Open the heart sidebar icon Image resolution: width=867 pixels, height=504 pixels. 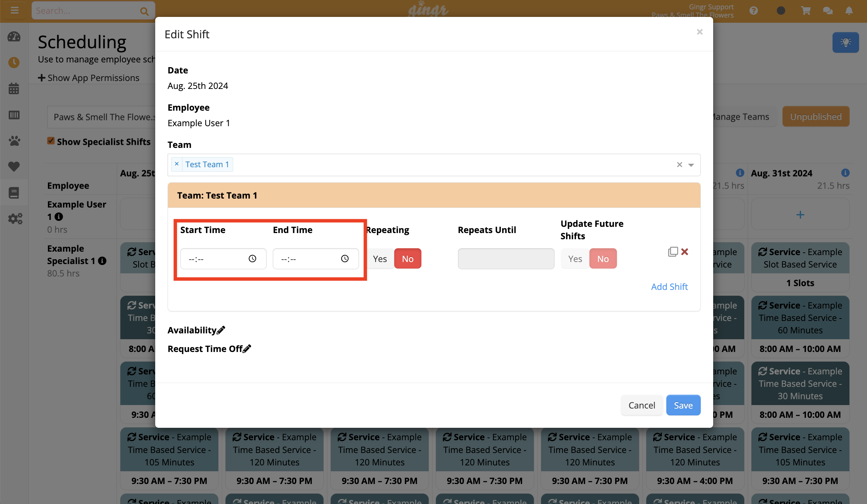point(14,167)
